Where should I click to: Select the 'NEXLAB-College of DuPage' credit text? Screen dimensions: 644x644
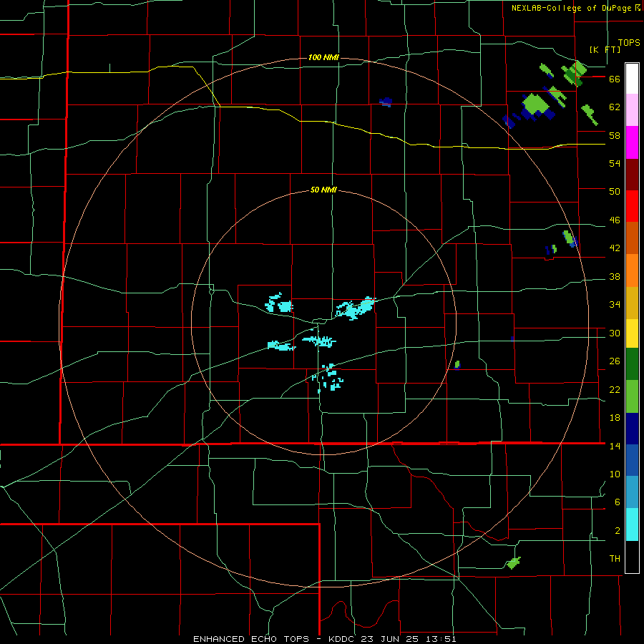tap(571, 8)
